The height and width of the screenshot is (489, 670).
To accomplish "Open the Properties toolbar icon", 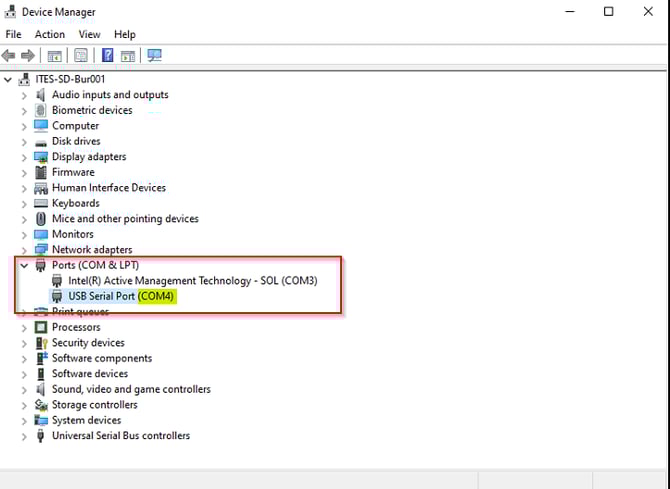I will click(81, 56).
